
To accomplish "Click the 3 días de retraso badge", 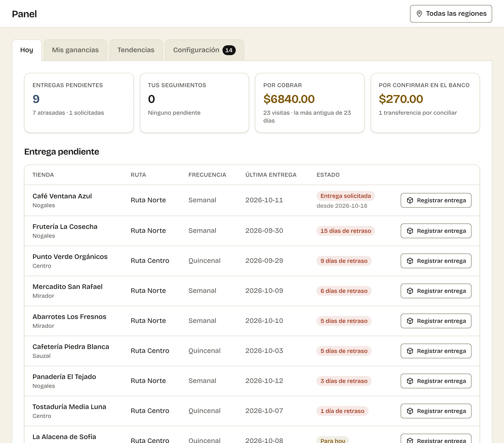I will (344, 381).
